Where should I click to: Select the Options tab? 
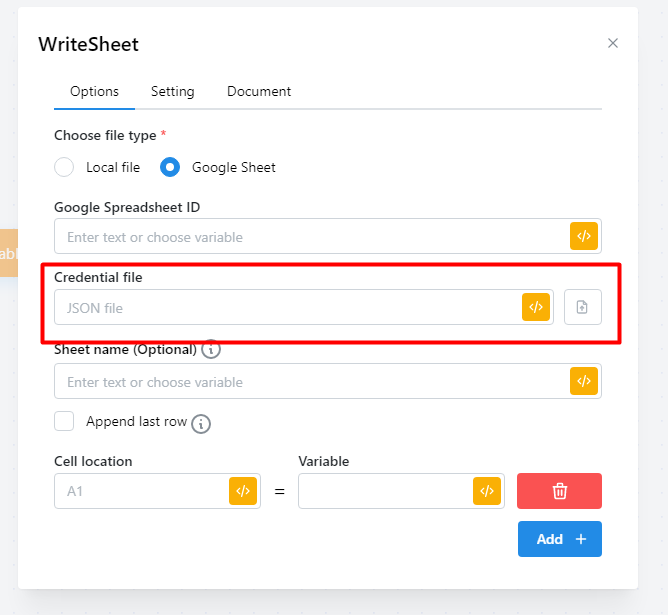(x=94, y=91)
